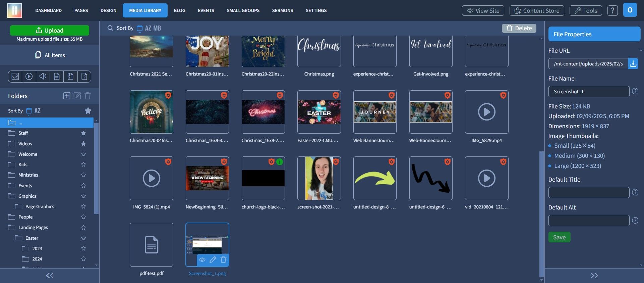Open the Page Graphics subfolder
The height and width of the screenshot is (283, 644).
(40, 206)
